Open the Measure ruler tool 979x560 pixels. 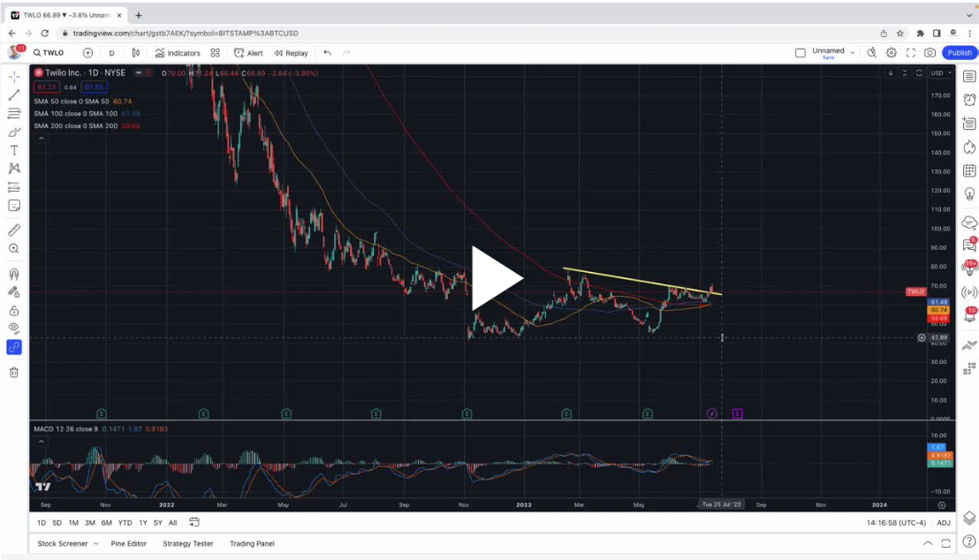click(13, 230)
